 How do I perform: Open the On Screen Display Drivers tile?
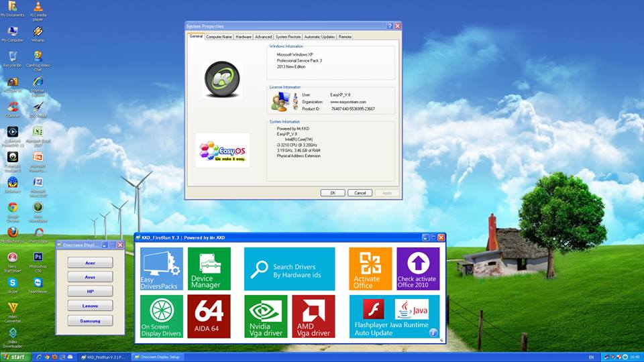point(162,316)
